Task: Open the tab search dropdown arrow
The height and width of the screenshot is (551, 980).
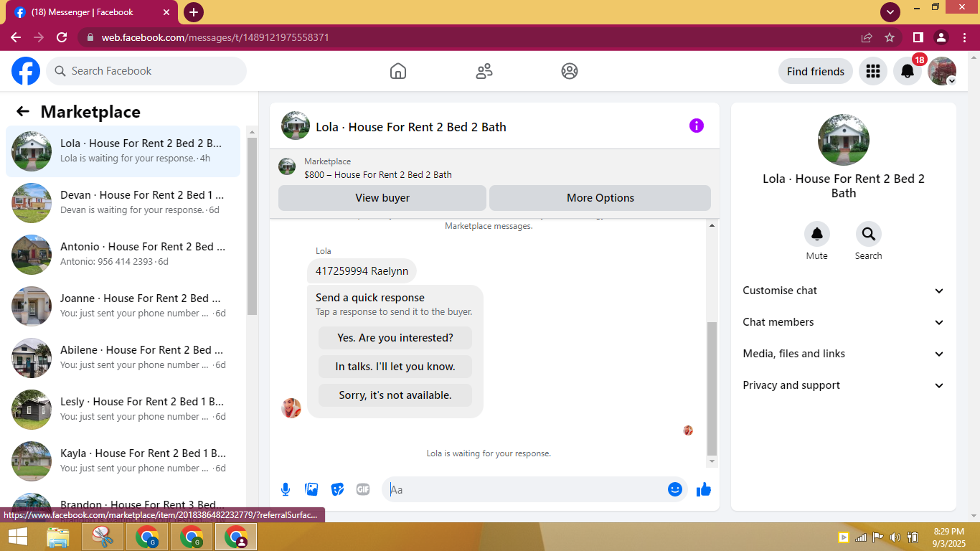Action: [x=890, y=12]
